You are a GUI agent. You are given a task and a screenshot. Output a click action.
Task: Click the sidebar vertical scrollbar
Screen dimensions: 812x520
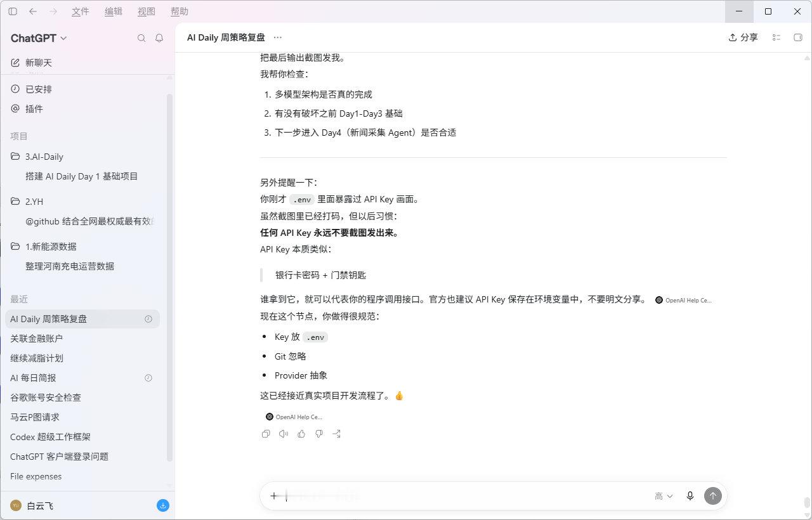(x=169, y=278)
